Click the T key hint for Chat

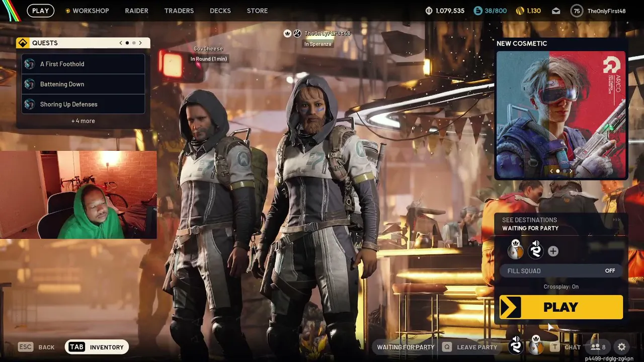click(x=554, y=347)
